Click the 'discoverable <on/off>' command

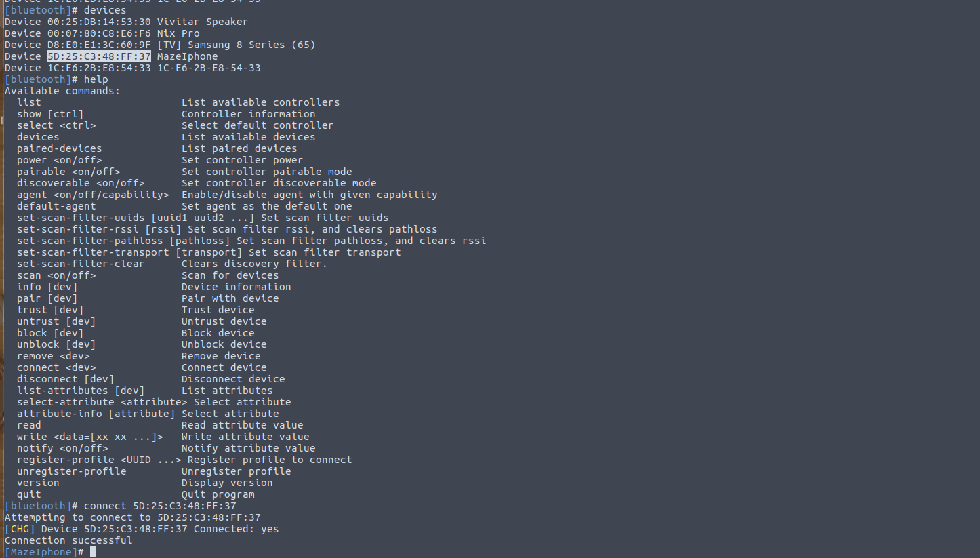coord(81,183)
